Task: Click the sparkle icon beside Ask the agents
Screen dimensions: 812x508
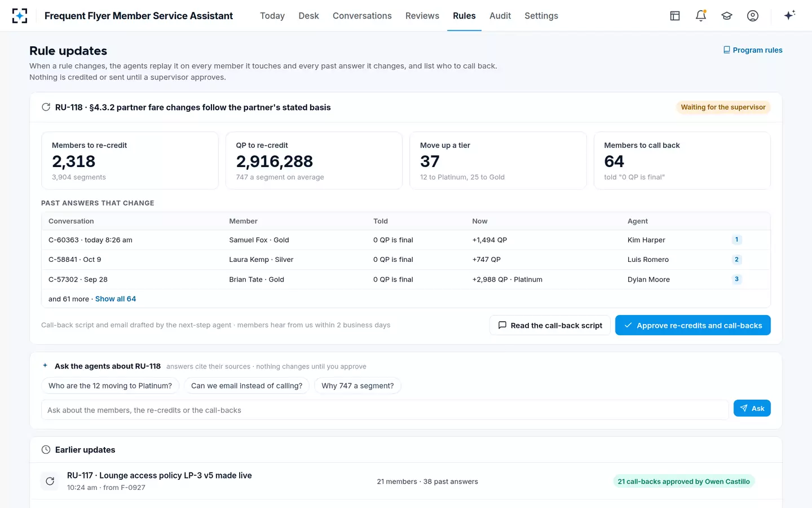Action: (x=45, y=366)
